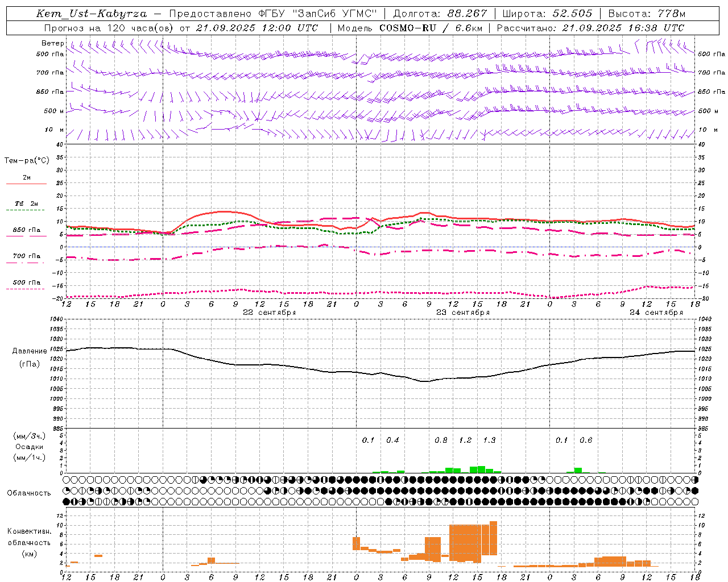Select the Прогноз на 120 часа(ов) text
This screenshot has width=728, height=582.
pyautogui.click(x=109, y=28)
